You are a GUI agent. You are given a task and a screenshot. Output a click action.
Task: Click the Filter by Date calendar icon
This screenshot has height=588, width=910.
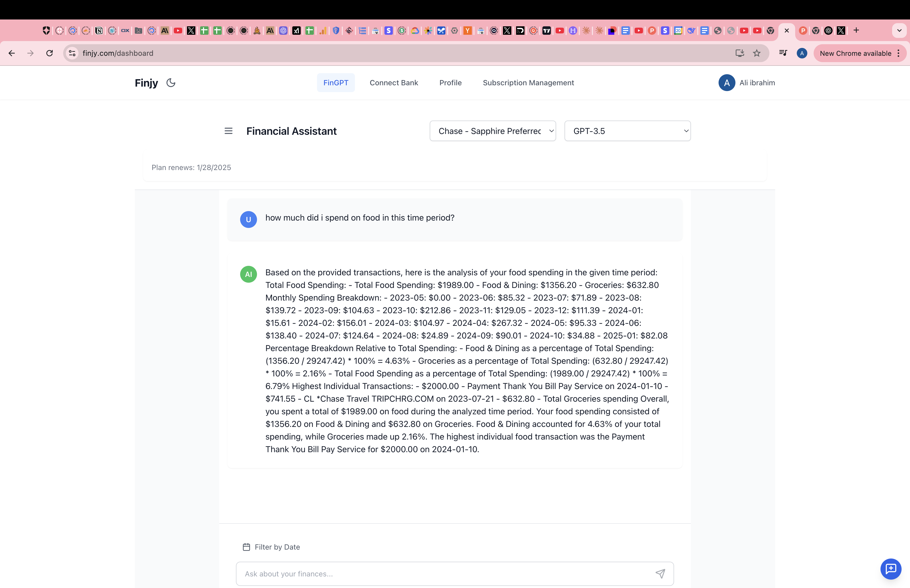pos(246,547)
